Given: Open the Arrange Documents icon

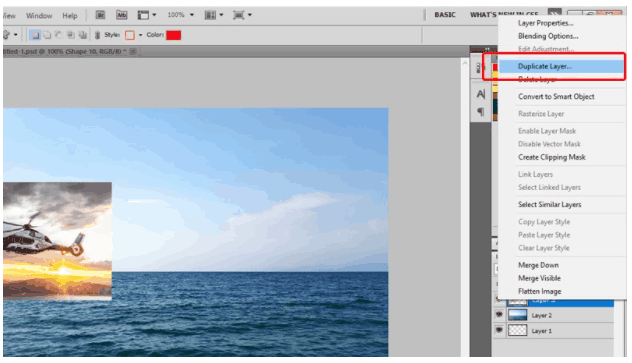Looking at the screenshot, I should click(x=210, y=15).
